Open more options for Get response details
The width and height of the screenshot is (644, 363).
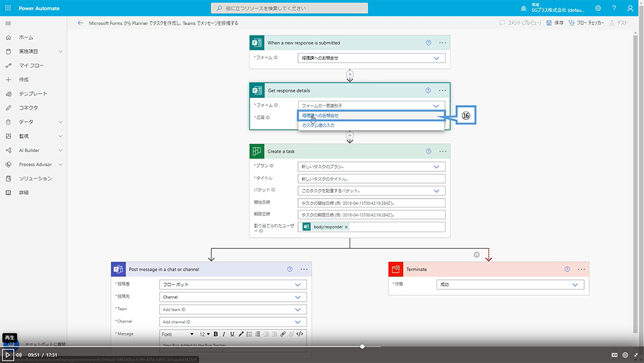click(x=442, y=90)
